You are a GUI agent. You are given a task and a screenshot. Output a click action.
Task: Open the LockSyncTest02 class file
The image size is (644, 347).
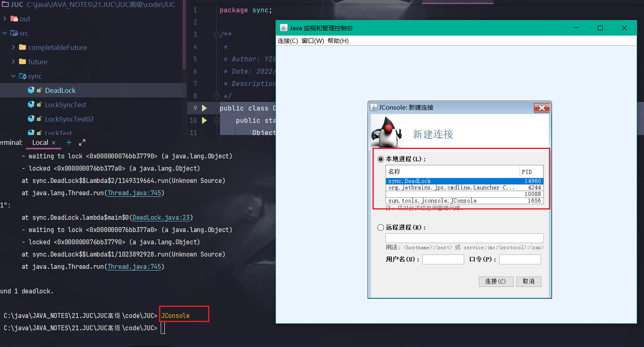click(69, 119)
